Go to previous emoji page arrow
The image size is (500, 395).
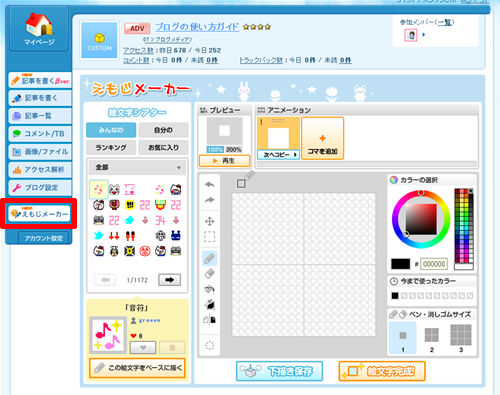105,280
